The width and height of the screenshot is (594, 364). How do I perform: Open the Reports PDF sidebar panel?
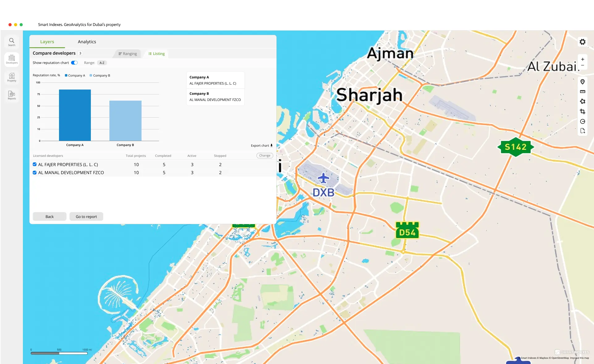click(12, 95)
